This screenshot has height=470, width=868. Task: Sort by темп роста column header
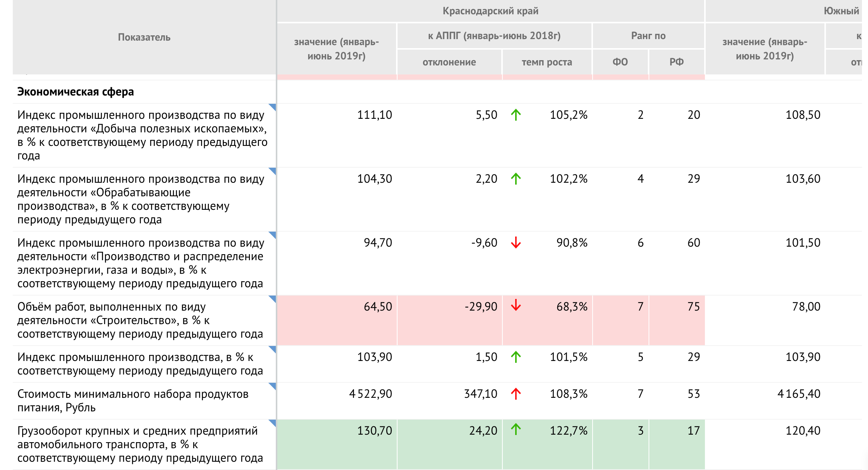pyautogui.click(x=547, y=62)
